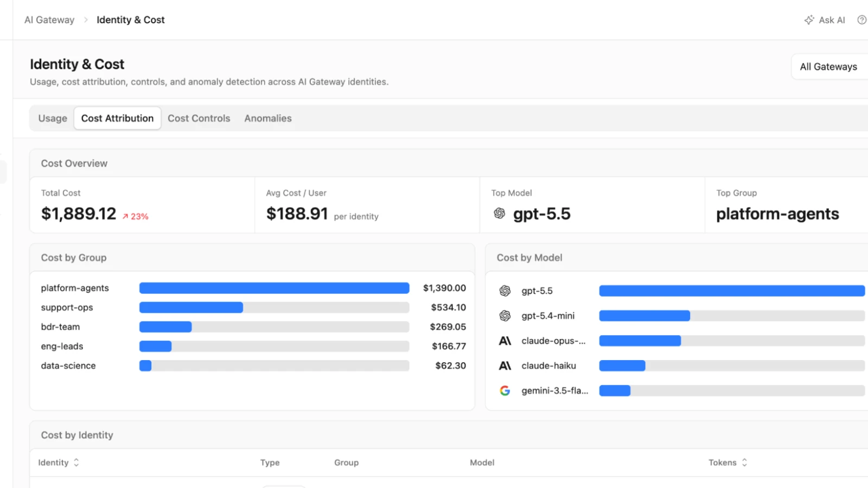The image size is (868, 488).
Task: Select the Cost Attribution tab
Action: pos(117,118)
